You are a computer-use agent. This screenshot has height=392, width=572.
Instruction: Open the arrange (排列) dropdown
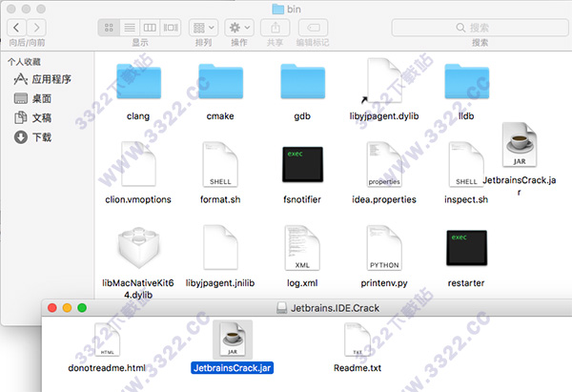point(204,28)
